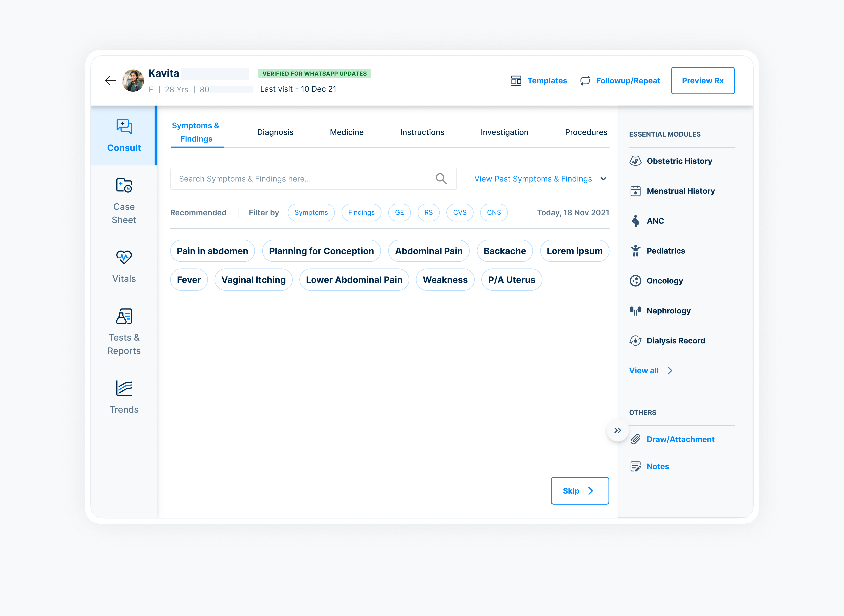Viewport: 844px width, 616px height.
Task: Collapse right panel with double chevron button
Action: point(618,430)
